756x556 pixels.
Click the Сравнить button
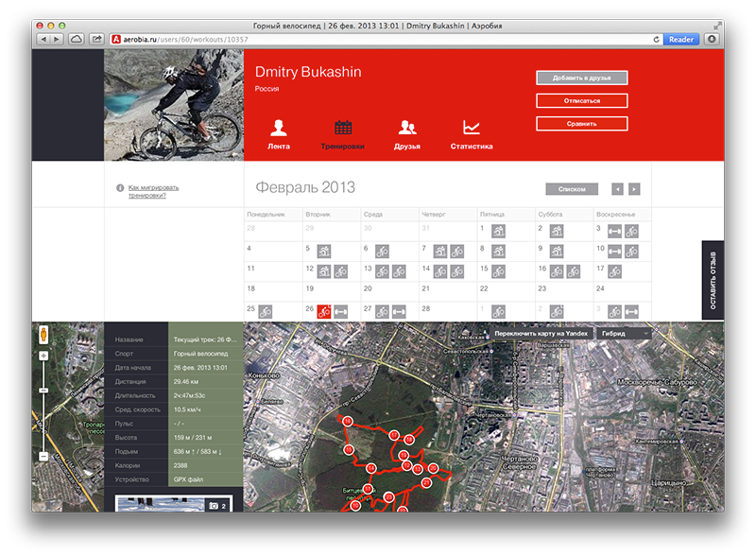tap(581, 124)
